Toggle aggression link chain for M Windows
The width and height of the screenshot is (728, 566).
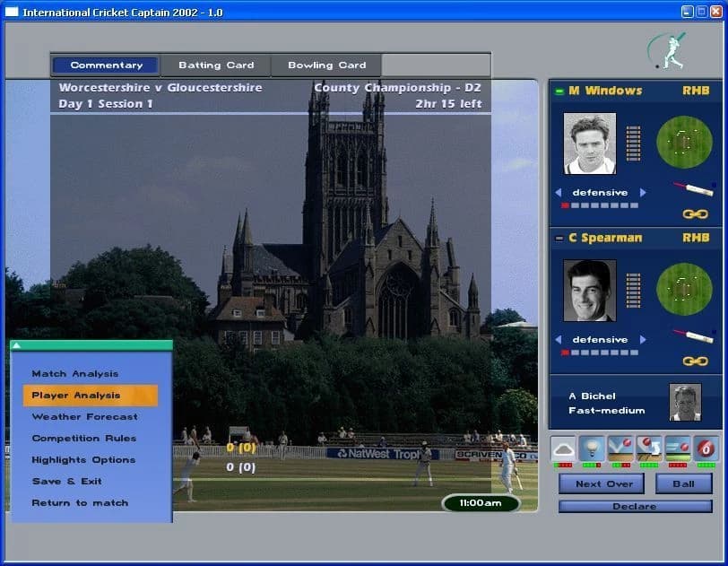(x=695, y=214)
